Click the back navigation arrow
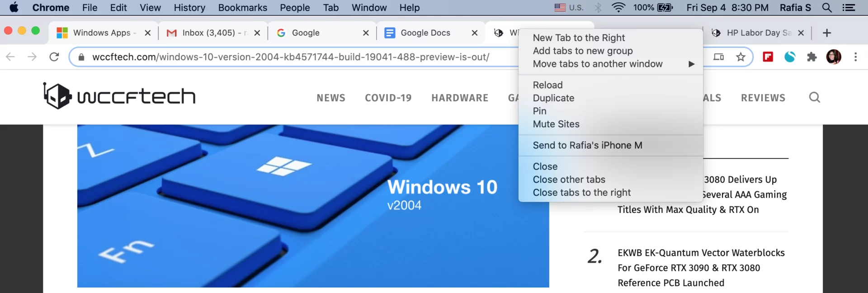The width and height of the screenshot is (868, 293). click(x=10, y=57)
